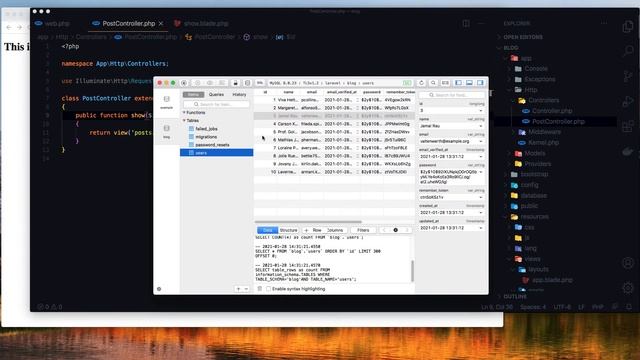
Task: Open the Filters button
Action: coord(363,230)
